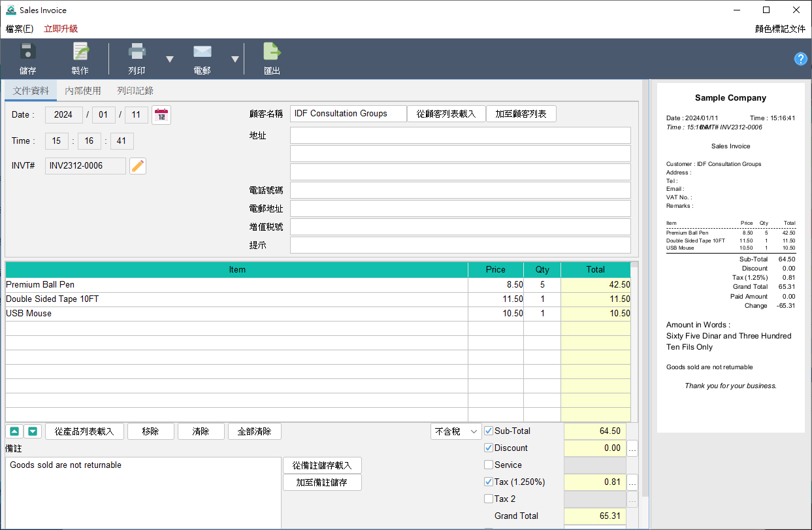The width and height of the screenshot is (812, 530).
Task: Click the Sales Invoice app icon in title bar
Action: coord(11,10)
